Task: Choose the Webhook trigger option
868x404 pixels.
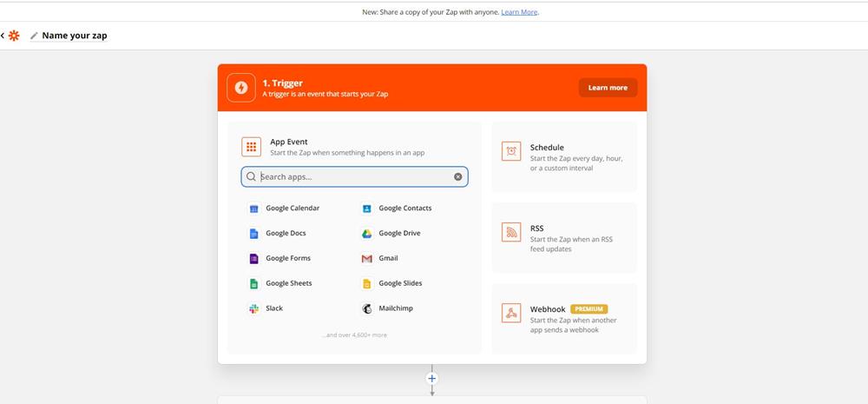Action: tap(564, 319)
